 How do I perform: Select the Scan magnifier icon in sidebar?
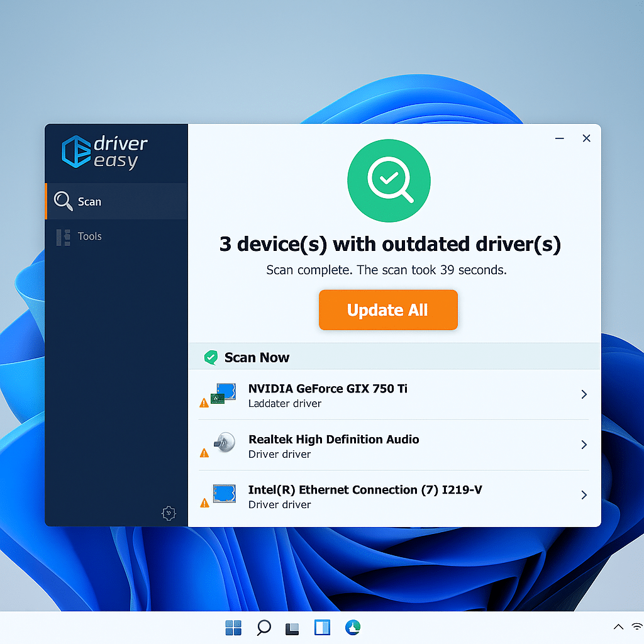tap(62, 201)
